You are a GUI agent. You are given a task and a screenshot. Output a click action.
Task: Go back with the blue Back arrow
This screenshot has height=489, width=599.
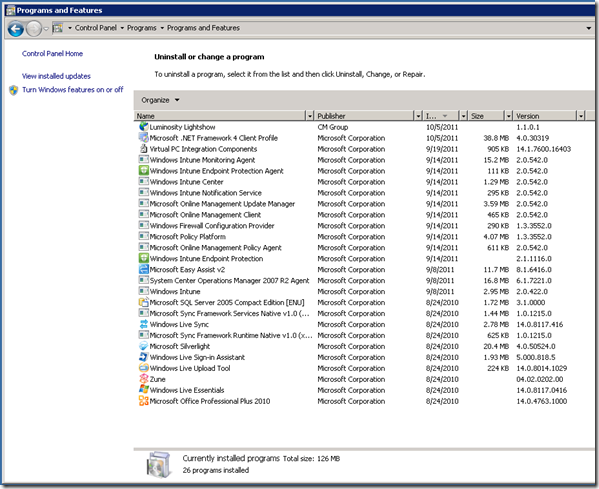coord(16,29)
